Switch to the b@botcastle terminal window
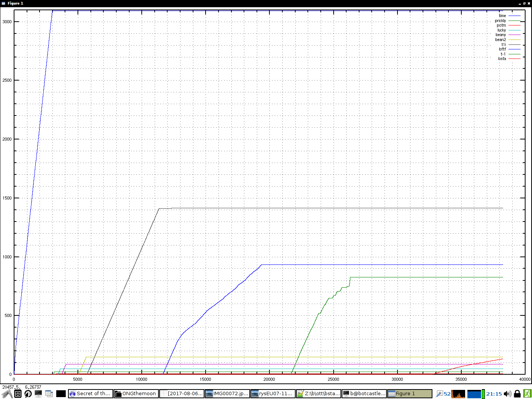The width and height of the screenshot is (532, 399). coord(364,394)
